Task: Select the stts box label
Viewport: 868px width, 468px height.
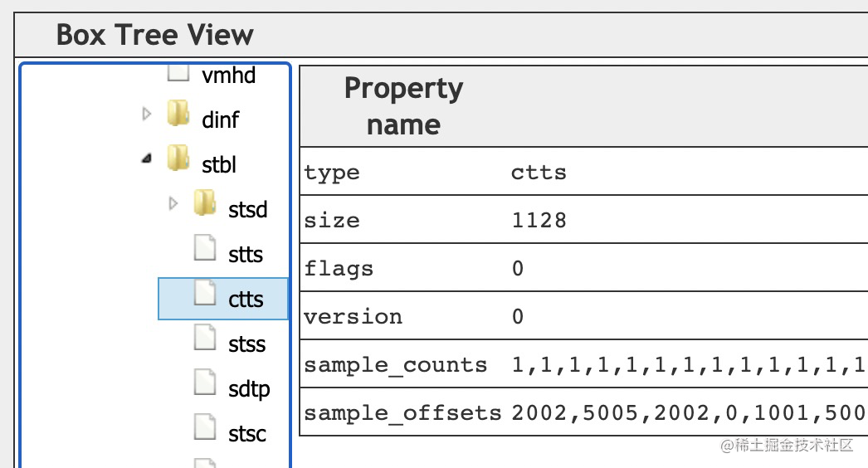Action: [246, 254]
